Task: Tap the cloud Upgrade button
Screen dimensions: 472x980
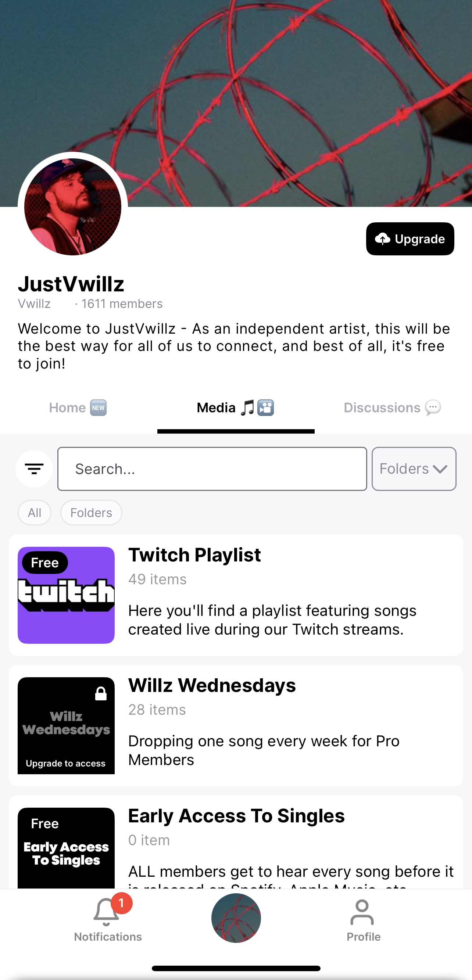Action: pyautogui.click(x=410, y=238)
